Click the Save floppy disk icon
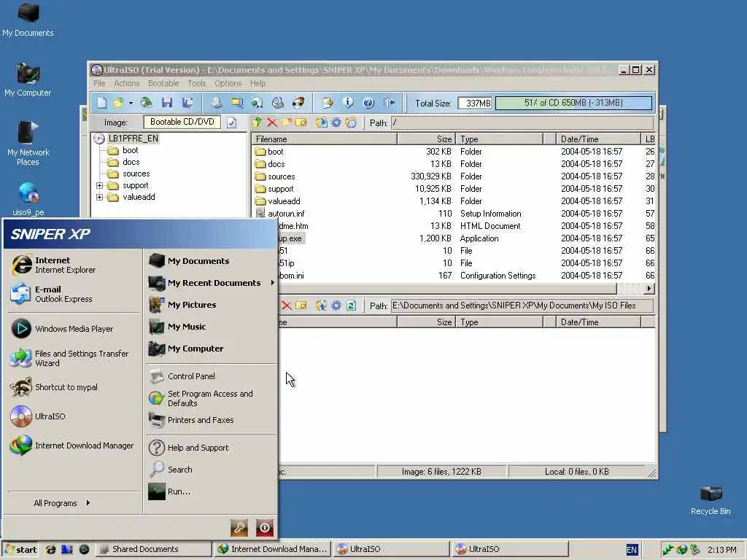Viewport: 747px width, 560px height. point(167,103)
